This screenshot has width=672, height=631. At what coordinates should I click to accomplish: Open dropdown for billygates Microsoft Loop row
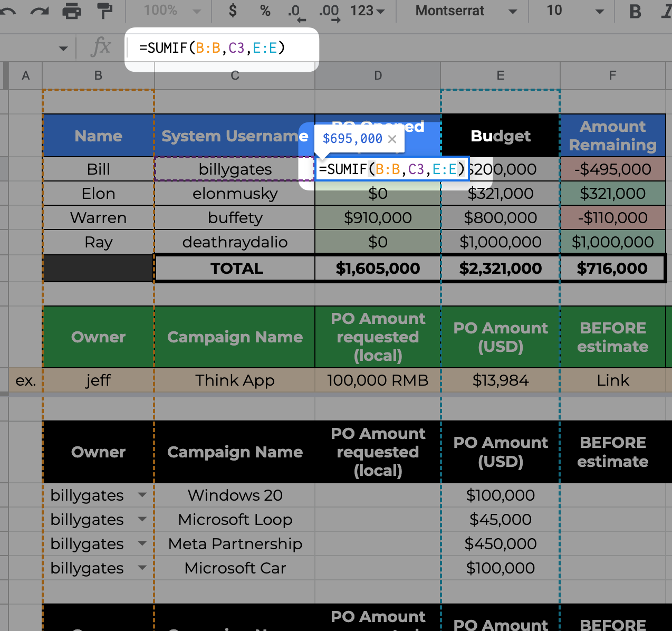(142, 519)
